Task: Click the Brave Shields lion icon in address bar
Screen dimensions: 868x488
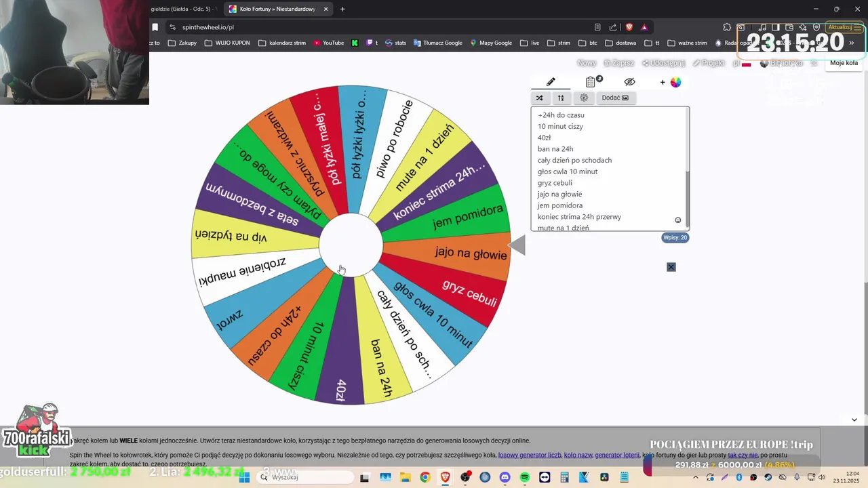Action: (x=629, y=27)
